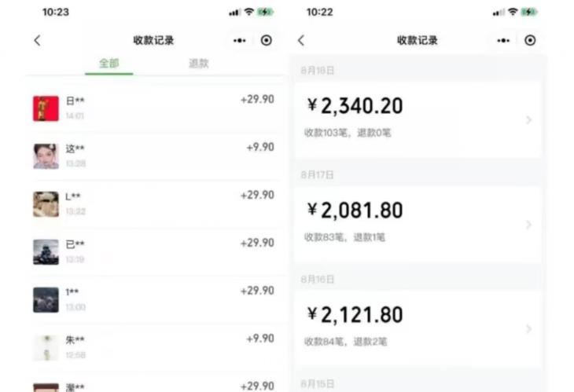This screenshot has height=392, width=574.
Task: Tap close target icon on left screen
Action: (x=267, y=41)
